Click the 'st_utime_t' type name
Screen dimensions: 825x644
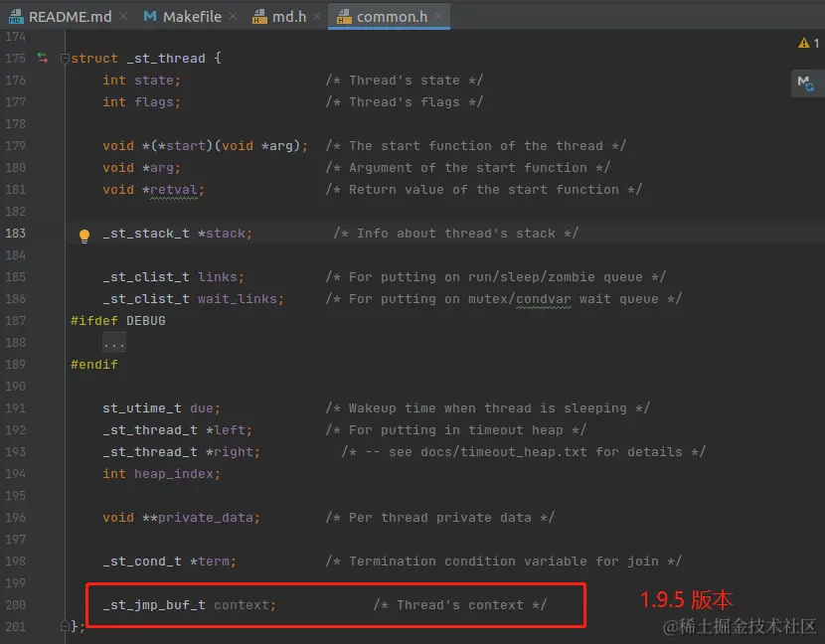tap(142, 408)
